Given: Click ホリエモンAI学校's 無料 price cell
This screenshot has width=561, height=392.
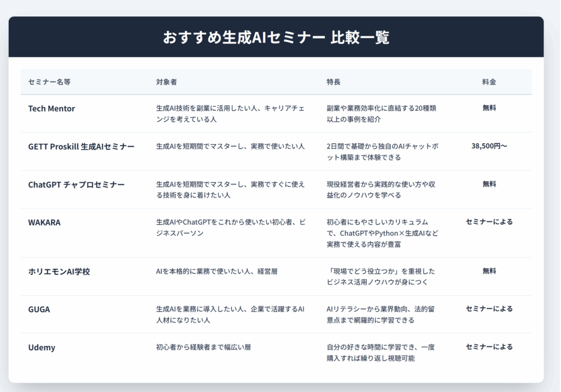Looking at the screenshot, I should [489, 271].
